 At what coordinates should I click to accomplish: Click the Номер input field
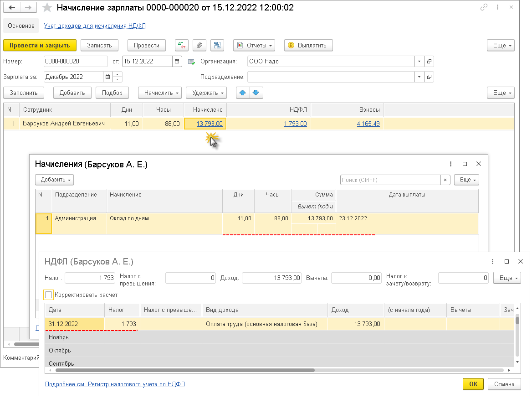(x=76, y=62)
